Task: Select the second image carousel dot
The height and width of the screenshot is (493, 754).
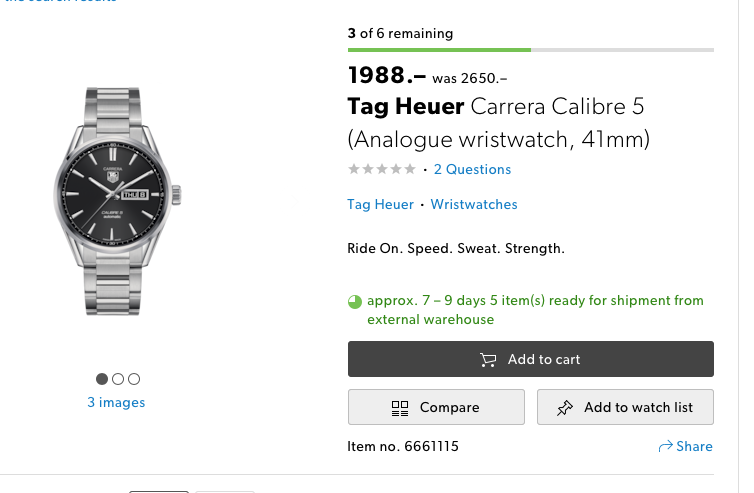Action: (x=118, y=379)
